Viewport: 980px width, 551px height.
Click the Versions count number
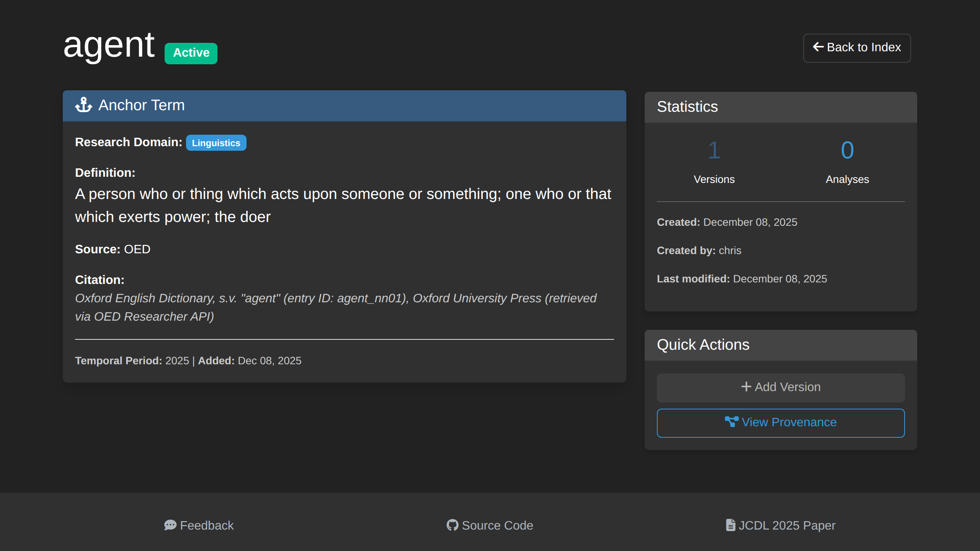click(x=714, y=150)
